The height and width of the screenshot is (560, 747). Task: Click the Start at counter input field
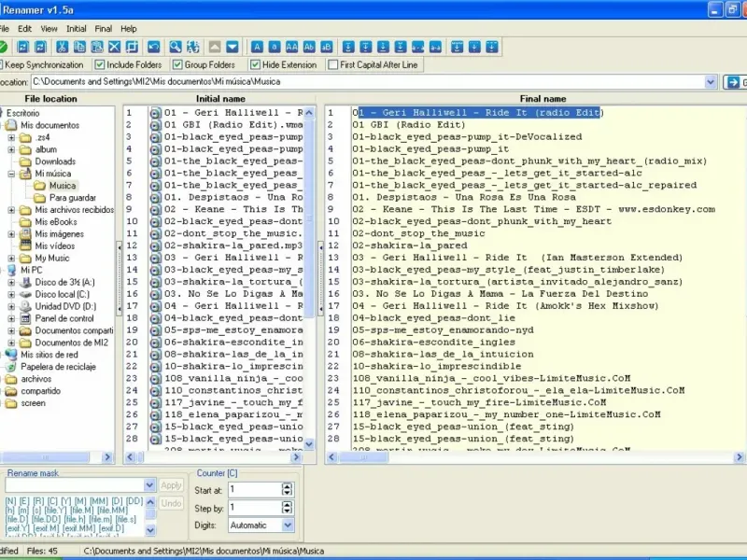tap(254, 490)
